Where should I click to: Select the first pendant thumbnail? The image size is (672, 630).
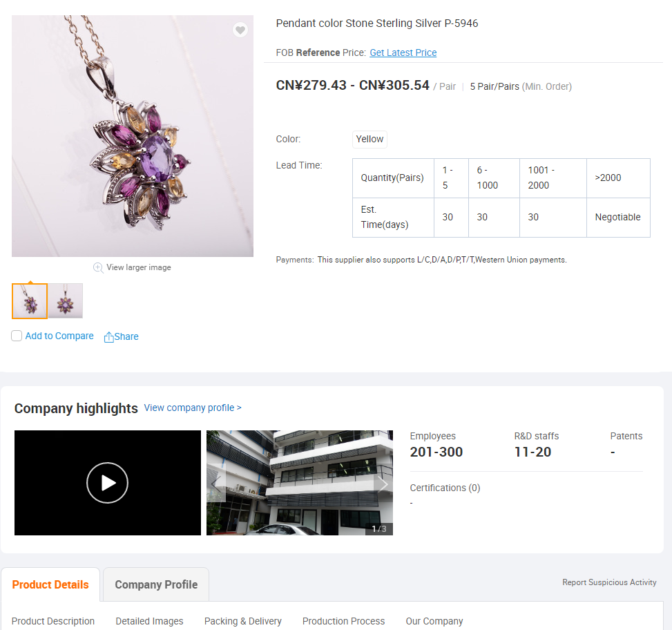(x=30, y=301)
